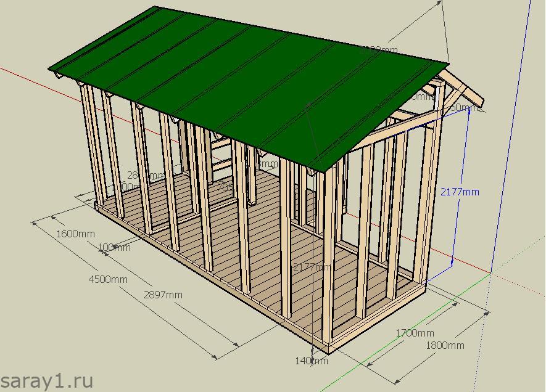The width and height of the screenshot is (546, 392).
Task: Click the exposed gable rafter on the right
Action: [x=465, y=89]
